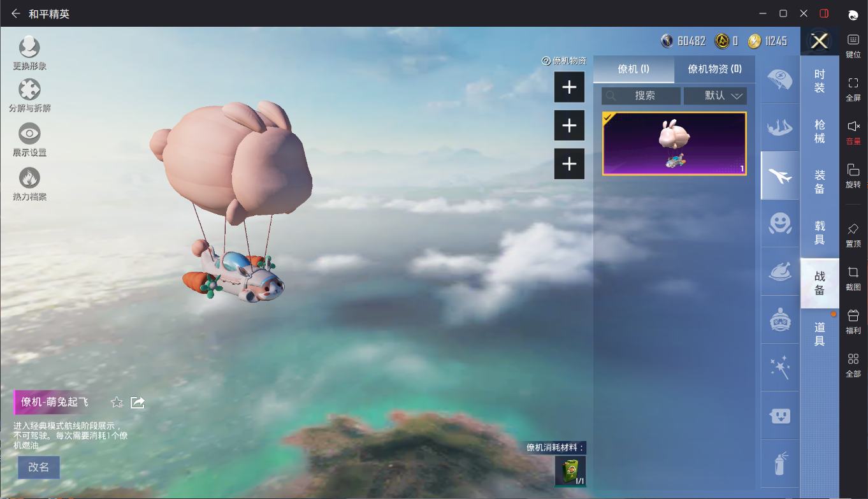This screenshot has height=499, width=868.
Task: Click the 僚机物资 question mark help icon
Action: (546, 61)
